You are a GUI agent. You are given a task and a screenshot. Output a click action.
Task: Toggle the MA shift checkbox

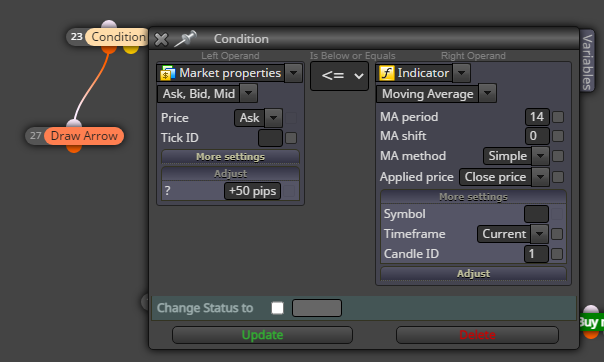[558, 136]
